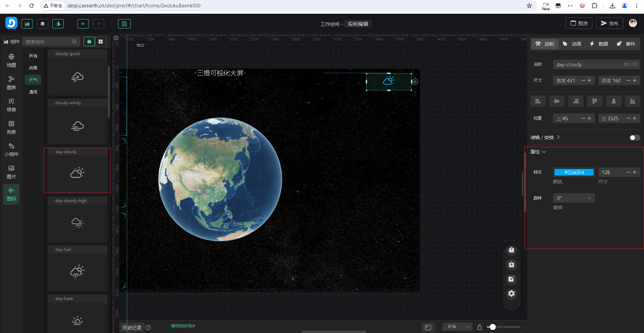Click the save icon in top toolbar
644x333 pixels.
124,24
